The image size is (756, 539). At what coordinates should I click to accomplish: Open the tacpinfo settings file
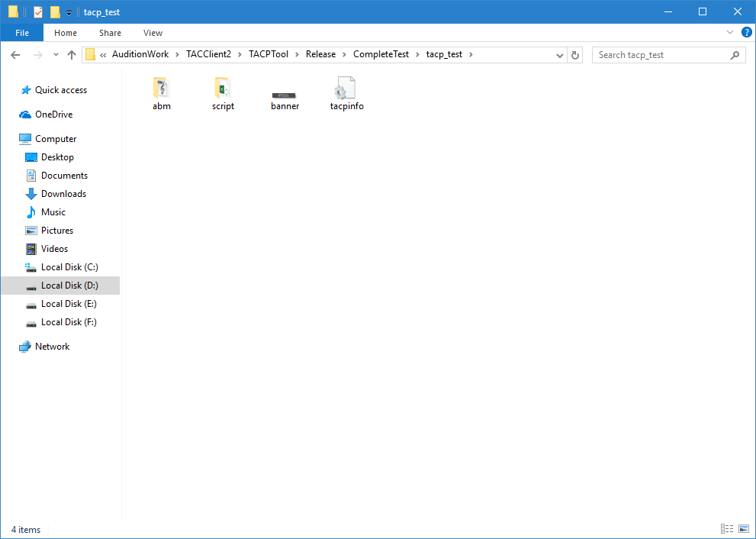346,89
